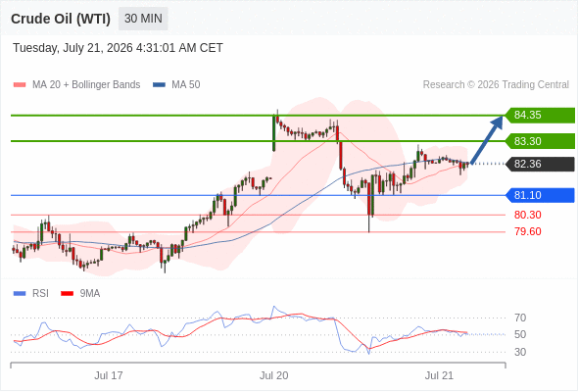Click the RSI 70 level label
Viewport: 578px width, 392px height.
point(520,318)
